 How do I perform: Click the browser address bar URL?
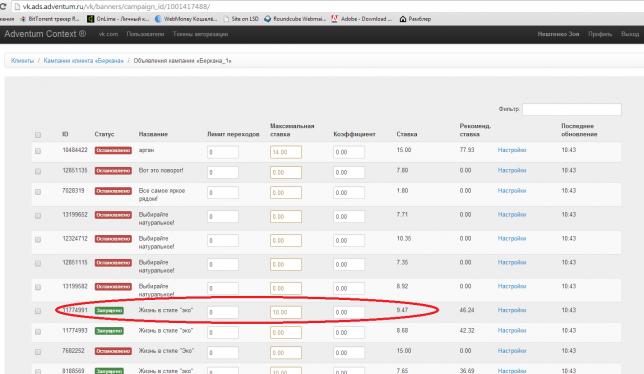(x=116, y=7)
